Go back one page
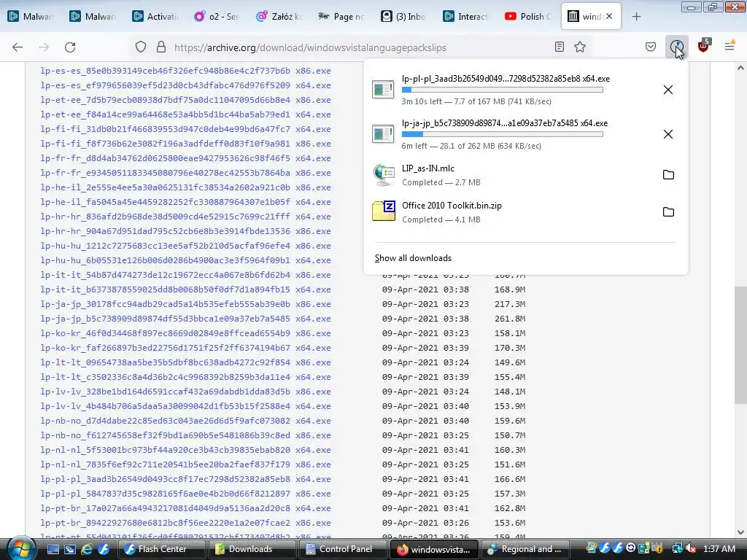Screen dimensions: 747x560 click(x=18, y=47)
